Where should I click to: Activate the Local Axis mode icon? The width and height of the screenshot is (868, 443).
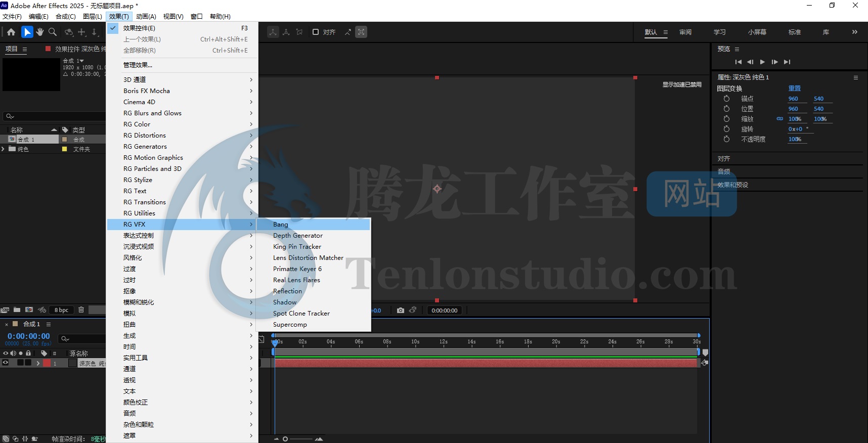click(x=273, y=32)
